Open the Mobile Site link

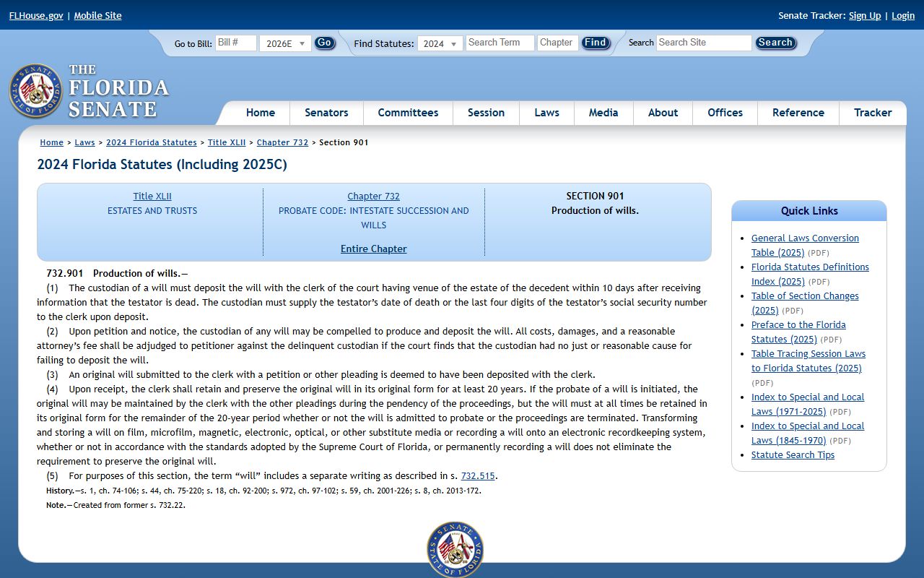[97, 15]
